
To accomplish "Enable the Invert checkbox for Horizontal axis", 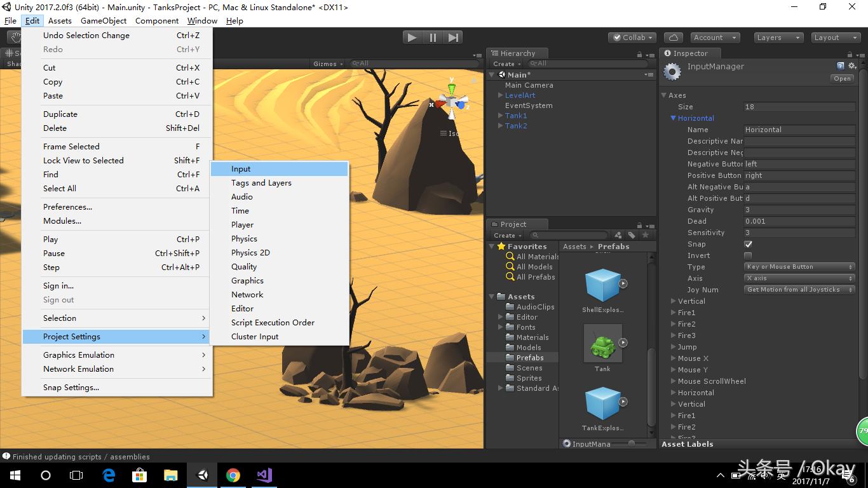I will pos(748,255).
